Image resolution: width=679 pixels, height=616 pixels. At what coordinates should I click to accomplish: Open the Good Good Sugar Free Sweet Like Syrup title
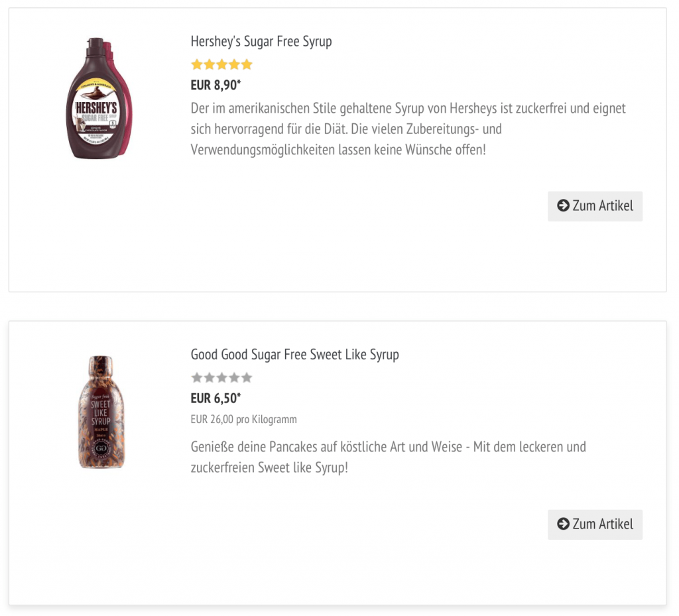(294, 355)
